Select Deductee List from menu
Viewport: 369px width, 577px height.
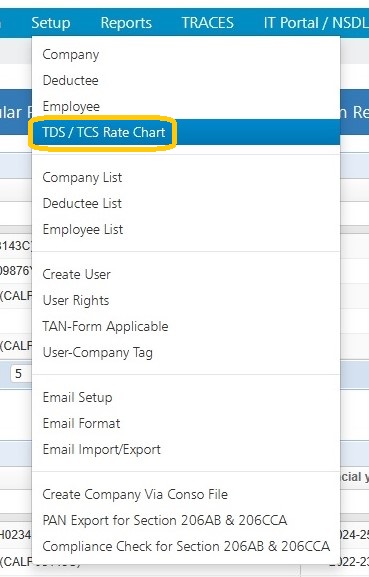[186, 203]
